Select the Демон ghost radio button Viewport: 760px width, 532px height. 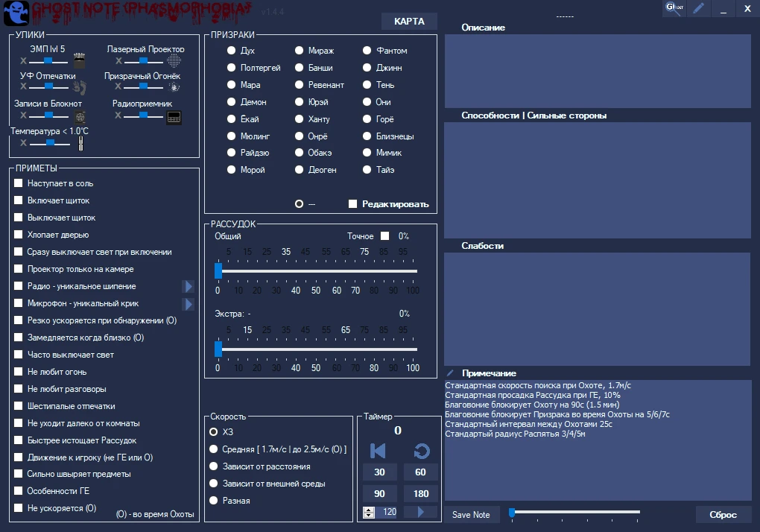(232, 102)
